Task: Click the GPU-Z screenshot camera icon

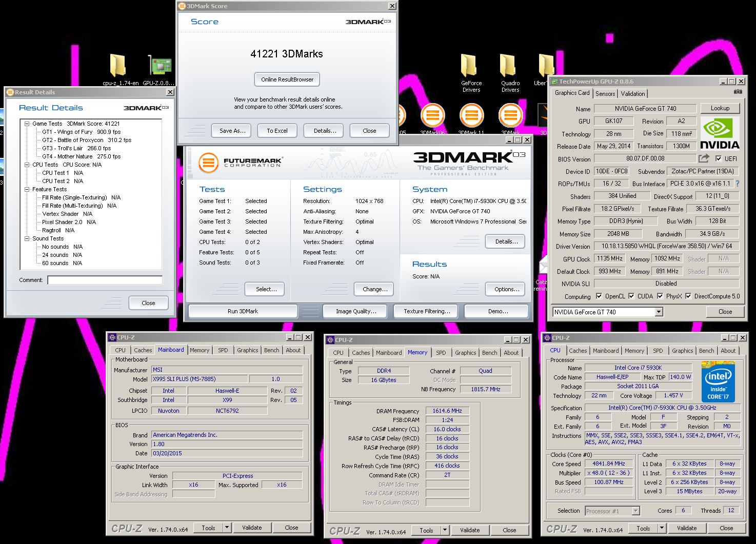Action: click(738, 92)
